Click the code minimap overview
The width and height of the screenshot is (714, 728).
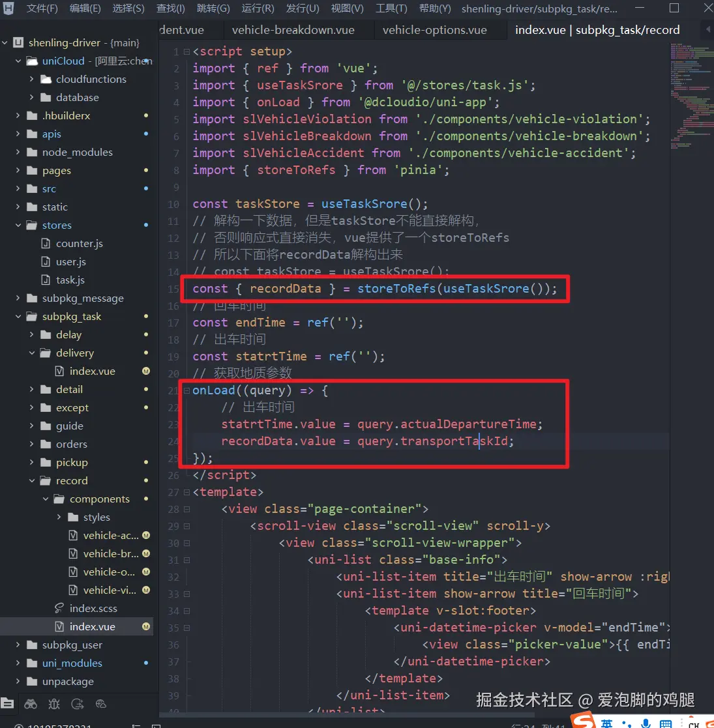click(691, 96)
